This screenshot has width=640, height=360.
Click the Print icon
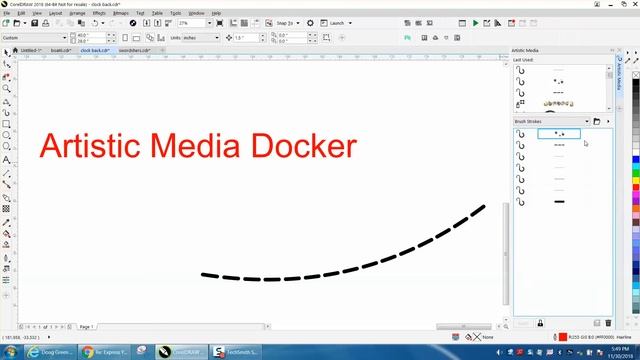[x=46, y=23]
